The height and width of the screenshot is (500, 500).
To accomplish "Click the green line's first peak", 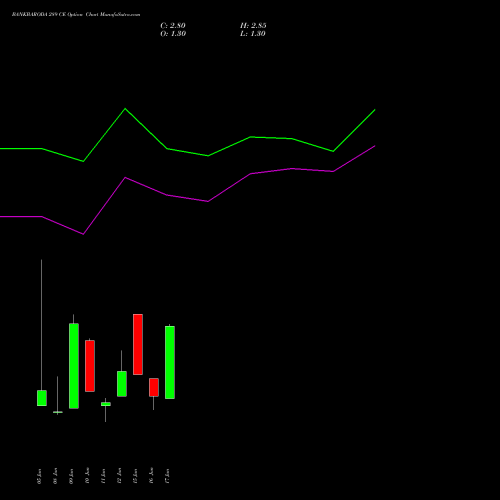I will (125, 109).
